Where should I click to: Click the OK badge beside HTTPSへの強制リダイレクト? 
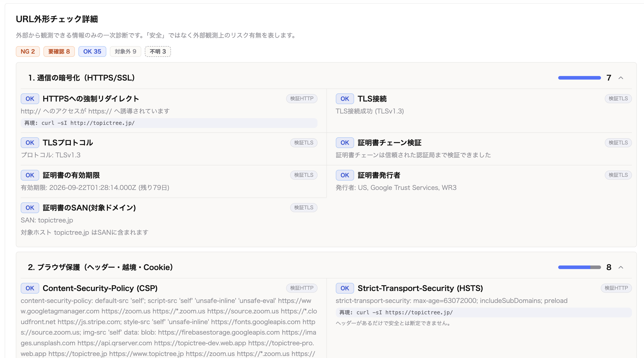[30, 99]
